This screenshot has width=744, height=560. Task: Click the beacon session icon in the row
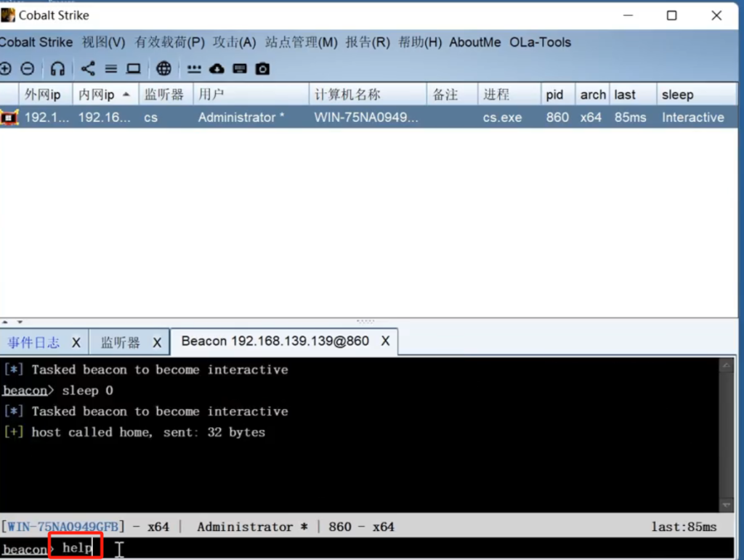pyautogui.click(x=9, y=117)
